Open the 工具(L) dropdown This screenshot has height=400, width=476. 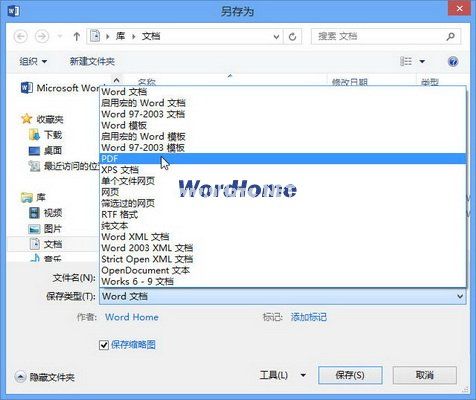point(283,375)
